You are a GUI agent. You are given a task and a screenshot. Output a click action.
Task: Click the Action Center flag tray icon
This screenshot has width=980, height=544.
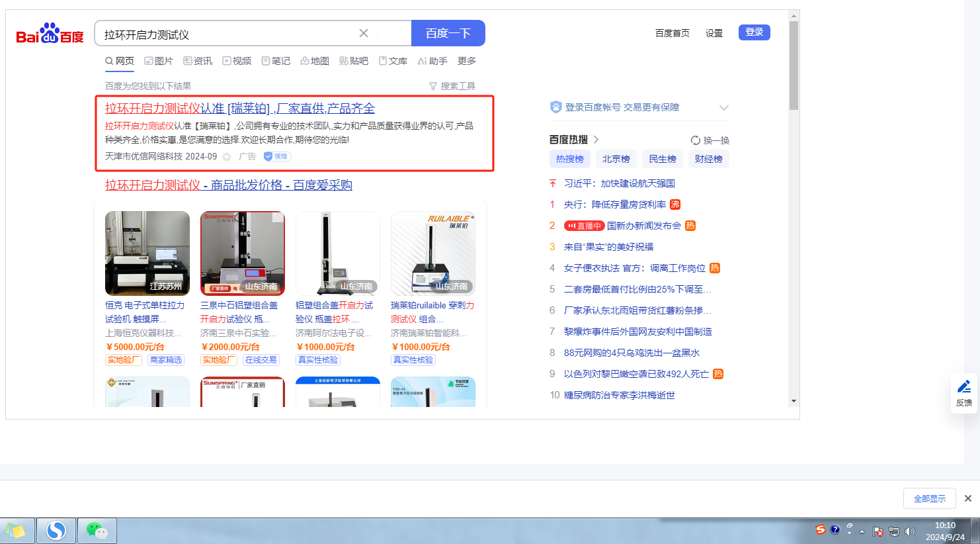click(878, 531)
